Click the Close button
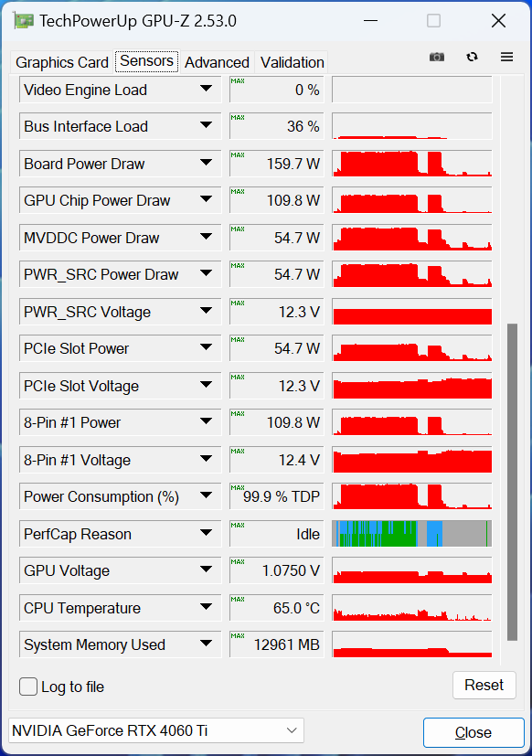Viewport: 532px width, 756px height. (x=473, y=732)
